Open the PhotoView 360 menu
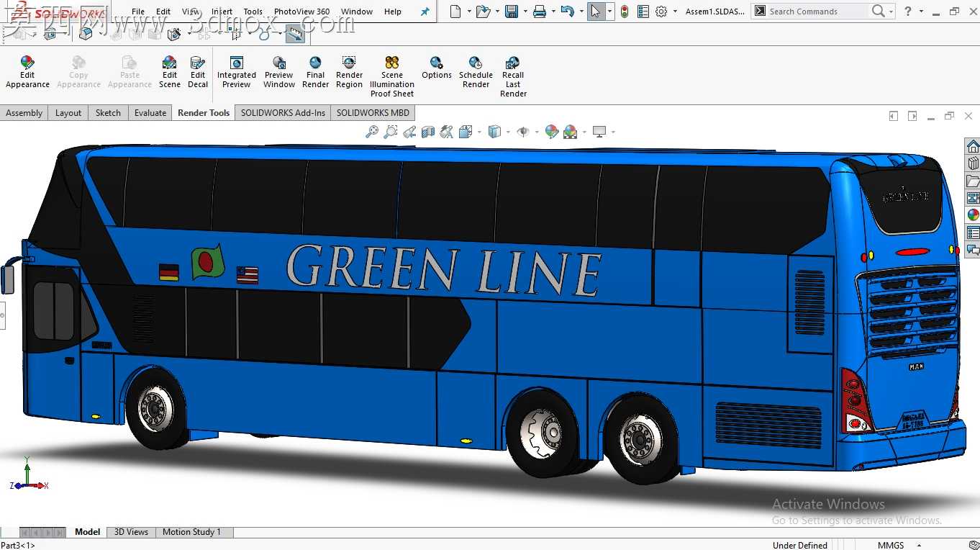 pos(302,12)
